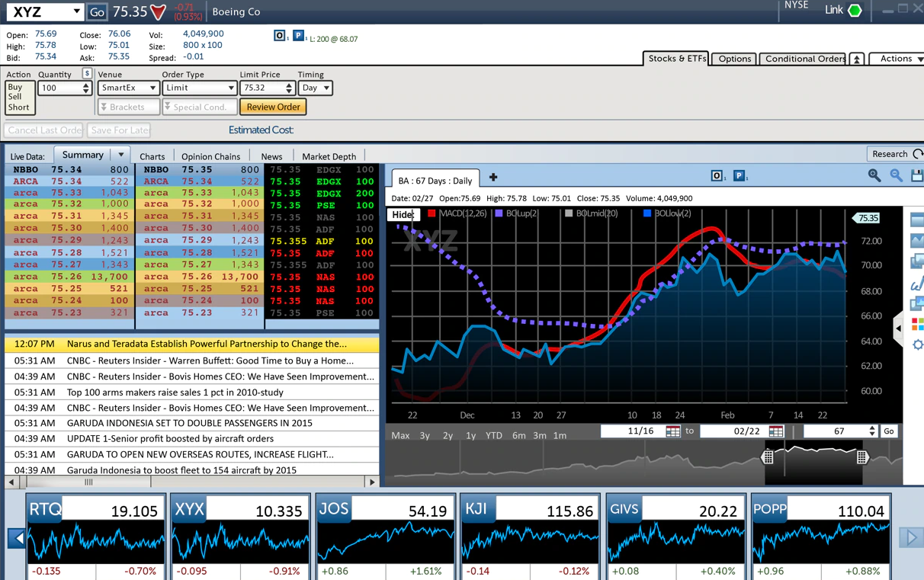This screenshot has width=924, height=580.
Task: Open the Order Type dropdown showing Limit
Action: pos(199,88)
